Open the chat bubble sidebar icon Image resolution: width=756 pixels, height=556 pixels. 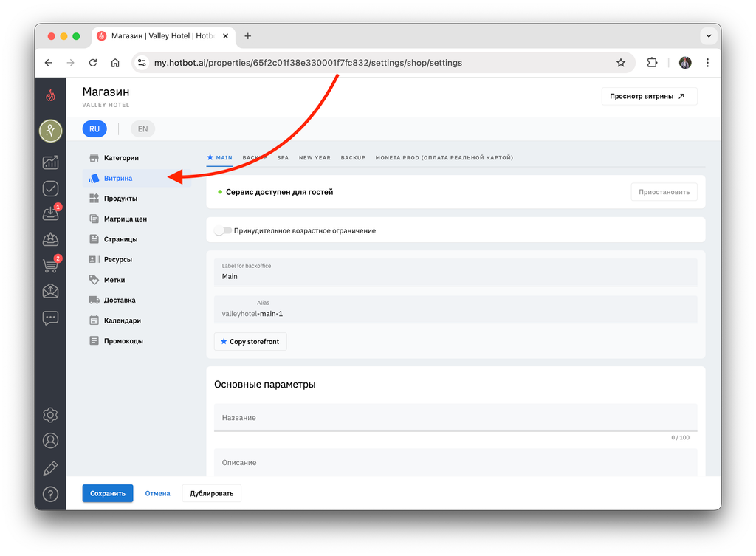tap(51, 318)
